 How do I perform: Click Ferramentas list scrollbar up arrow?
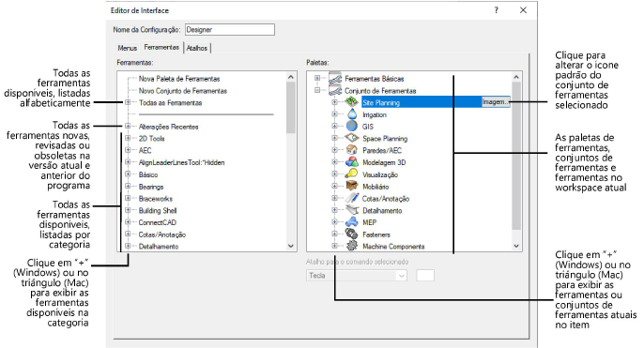click(291, 77)
